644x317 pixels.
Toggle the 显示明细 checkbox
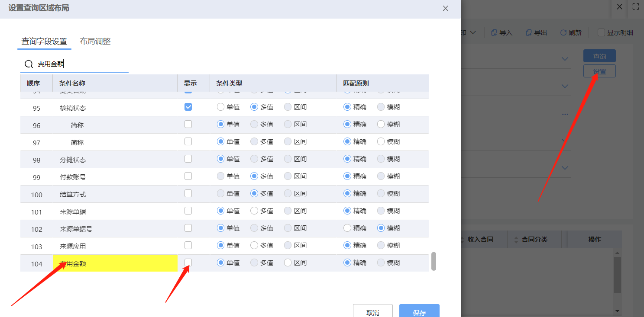click(x=601, y=32)
